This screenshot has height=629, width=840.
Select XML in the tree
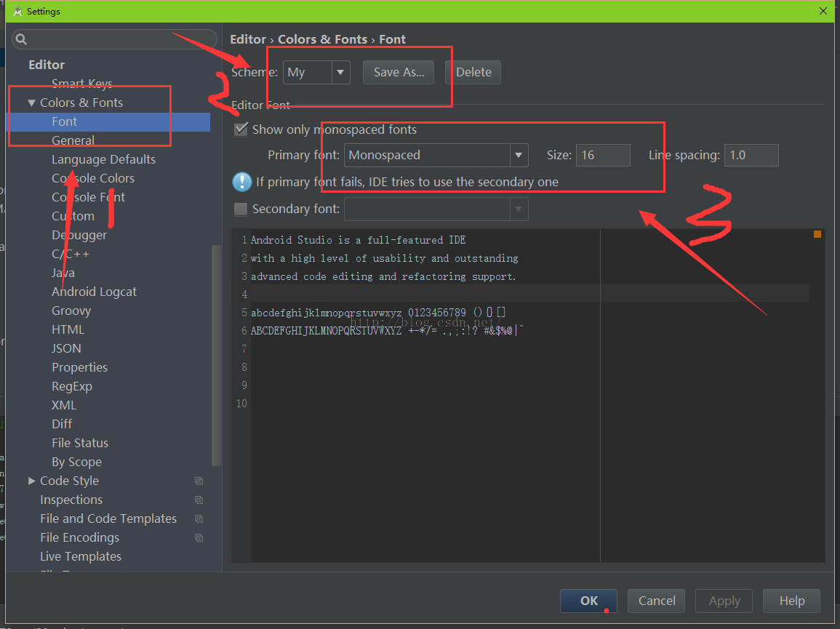[64, 405]
